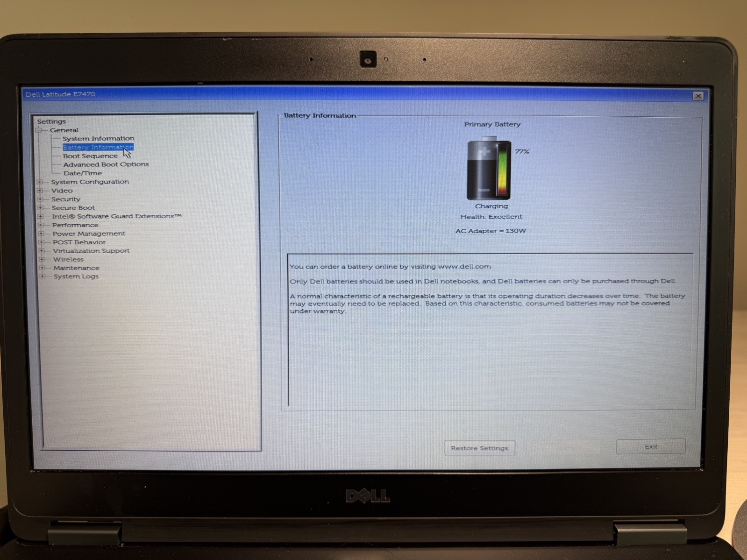Expand the Security tree node

41,199
